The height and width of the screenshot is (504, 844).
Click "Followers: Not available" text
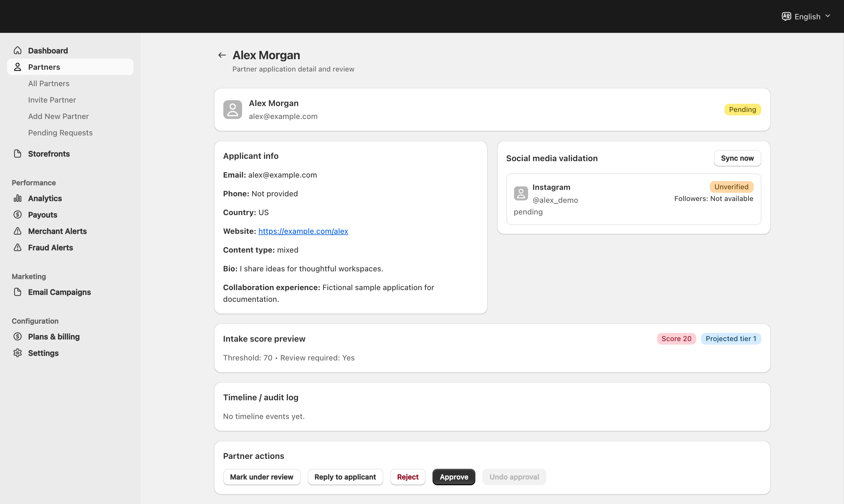click(x=714, y=199)
